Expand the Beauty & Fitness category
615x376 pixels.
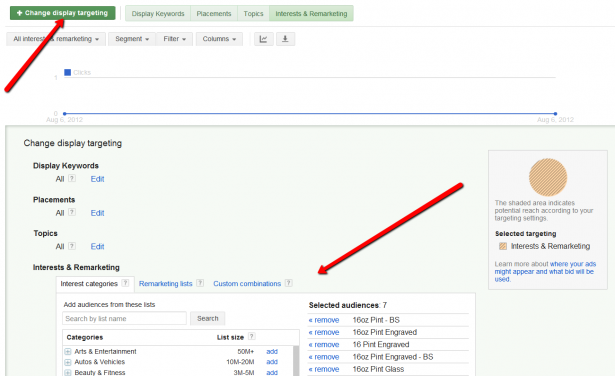point(67,372)
